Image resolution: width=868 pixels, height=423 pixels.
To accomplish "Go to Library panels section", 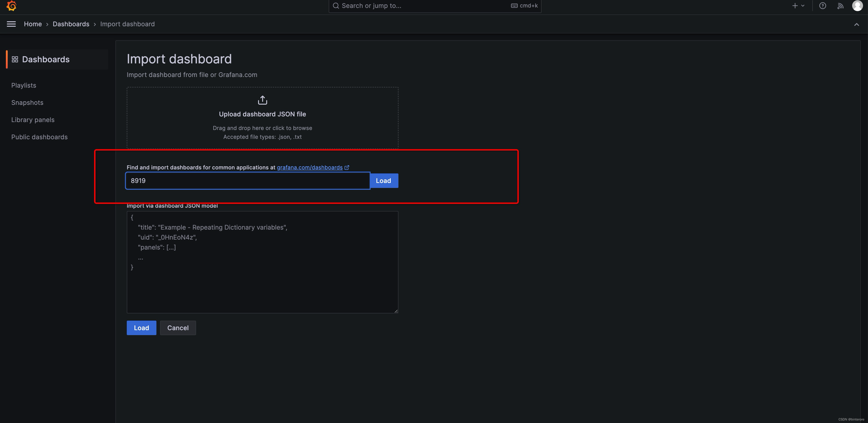I will (x=33, y=120).
